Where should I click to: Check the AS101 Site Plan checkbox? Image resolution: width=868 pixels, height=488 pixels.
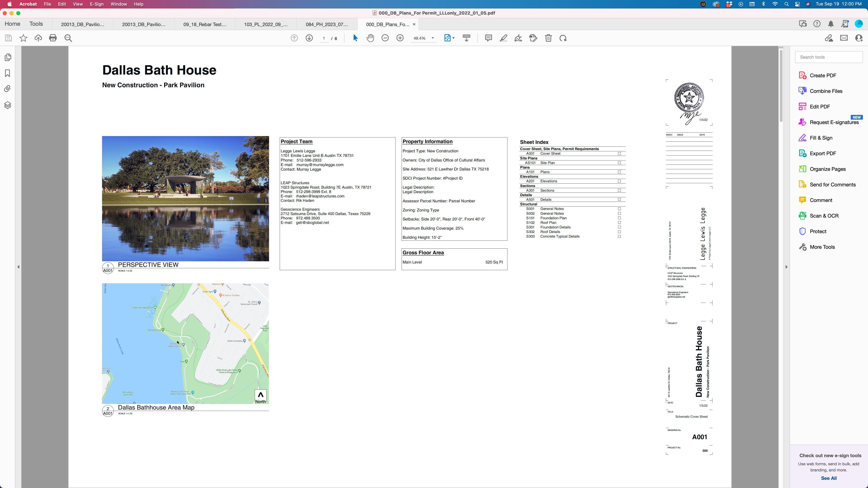[x=619, y=163]
